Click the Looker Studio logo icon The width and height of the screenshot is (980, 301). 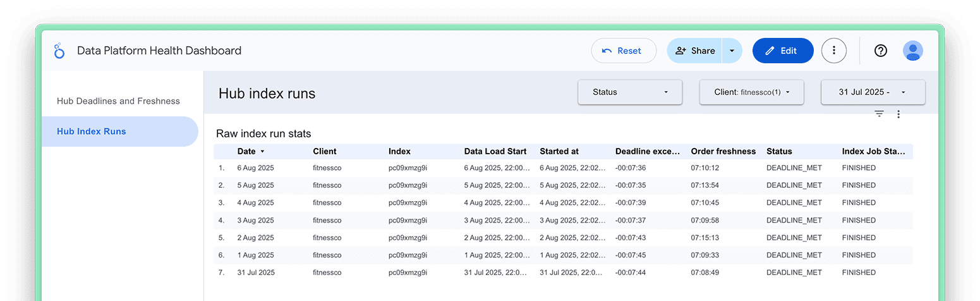click(59, 51)
